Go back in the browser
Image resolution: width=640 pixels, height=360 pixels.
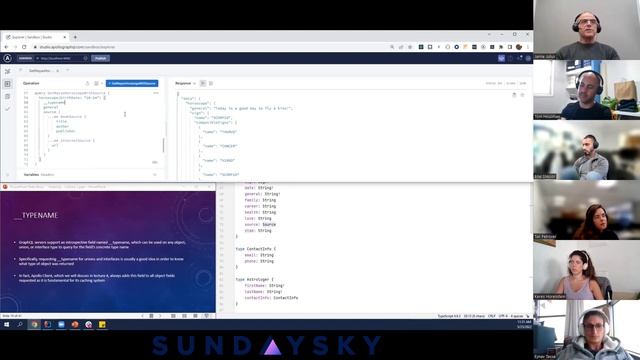click(x=6, y=47)
